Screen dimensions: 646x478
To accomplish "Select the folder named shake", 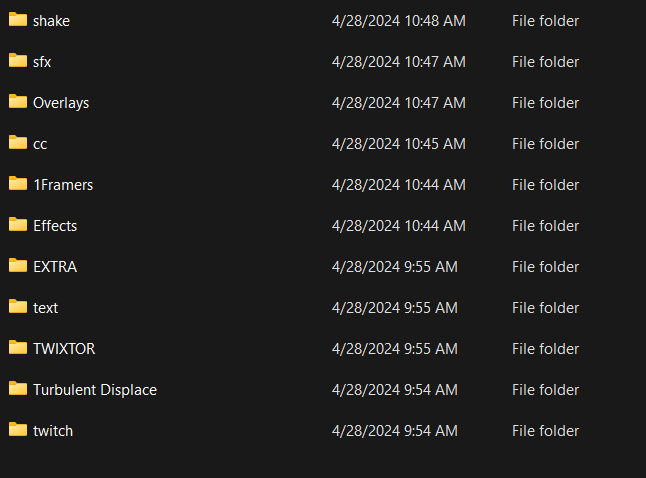I will tap(51, 21).
